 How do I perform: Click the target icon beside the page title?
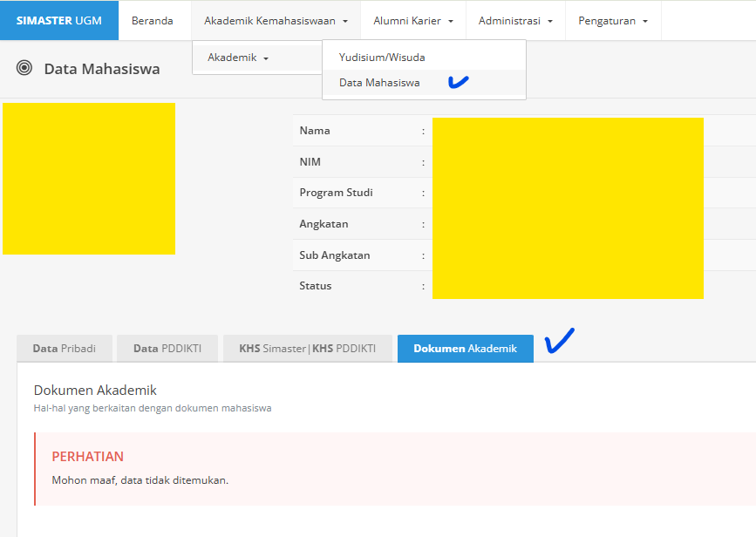click(25, 68)
